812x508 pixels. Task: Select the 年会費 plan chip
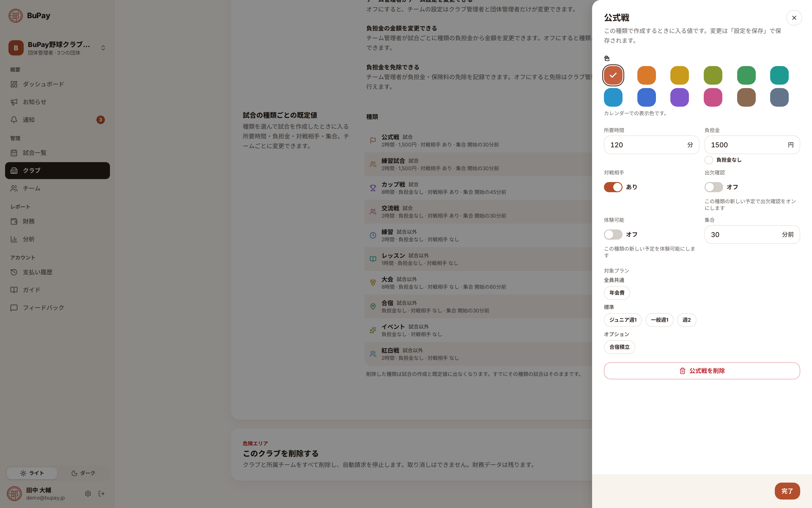(x=617, y=293)
